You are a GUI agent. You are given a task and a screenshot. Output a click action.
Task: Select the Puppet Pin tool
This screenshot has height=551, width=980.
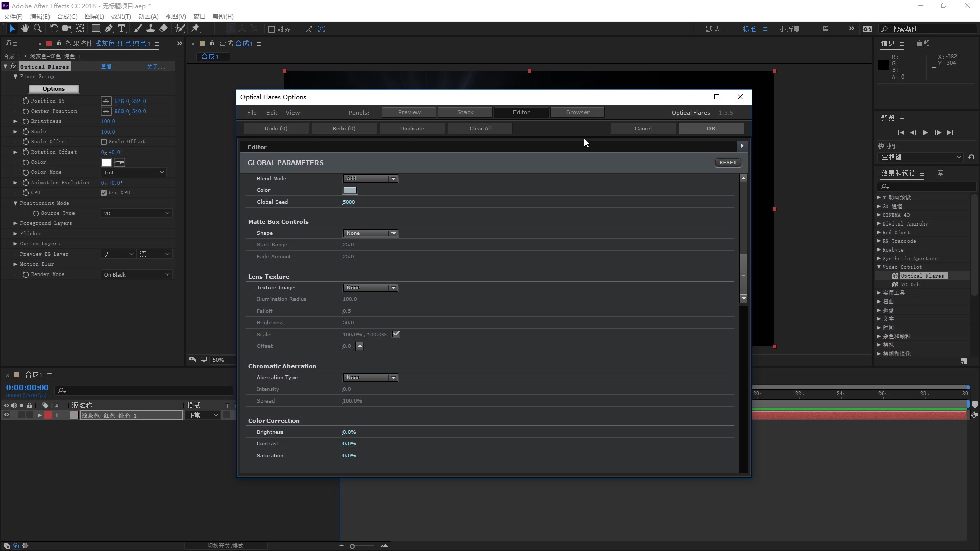(195, 29)
